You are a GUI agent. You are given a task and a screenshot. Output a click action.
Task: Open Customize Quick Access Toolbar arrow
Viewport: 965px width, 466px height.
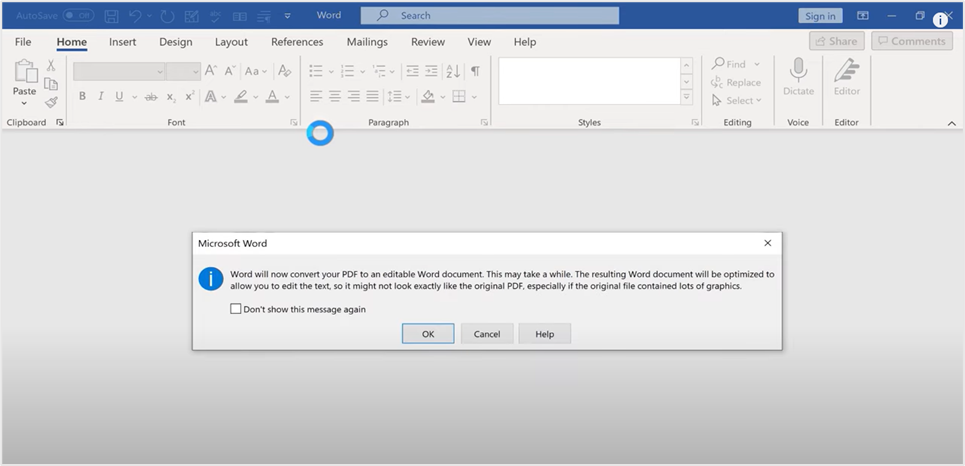pyautogui.click(x=287, y=16)
